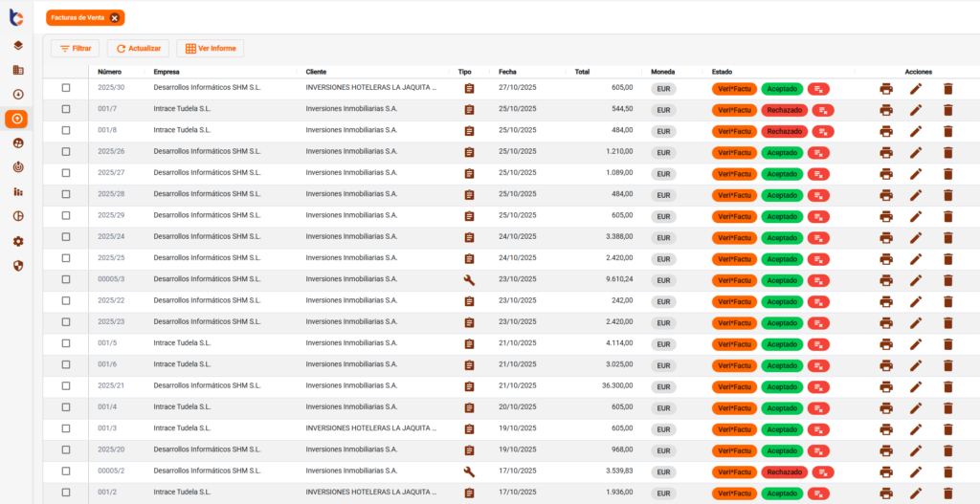The width and height of the screenshot is (980, 504).
Task: Open the shield icon in sidebar
Action: [x=17, y=265]
